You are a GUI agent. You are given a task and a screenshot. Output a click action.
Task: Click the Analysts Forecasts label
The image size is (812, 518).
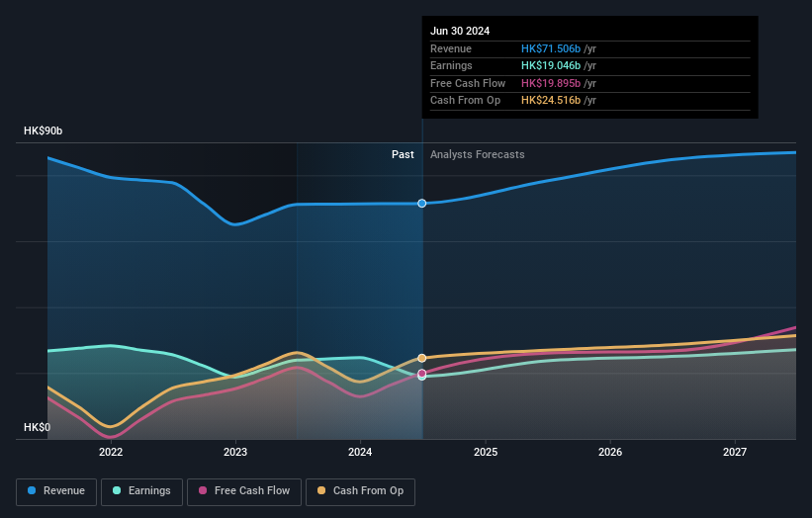(x=477, y=155)
